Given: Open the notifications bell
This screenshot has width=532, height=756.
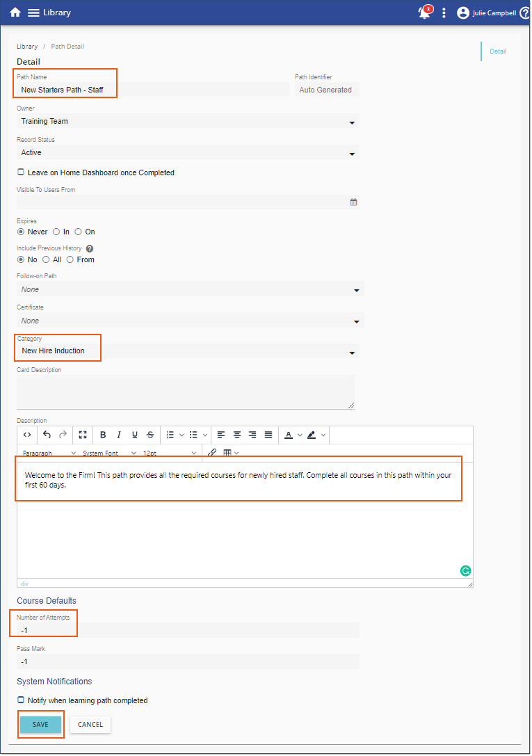Looking at the screenshot, I should point(424,13).
